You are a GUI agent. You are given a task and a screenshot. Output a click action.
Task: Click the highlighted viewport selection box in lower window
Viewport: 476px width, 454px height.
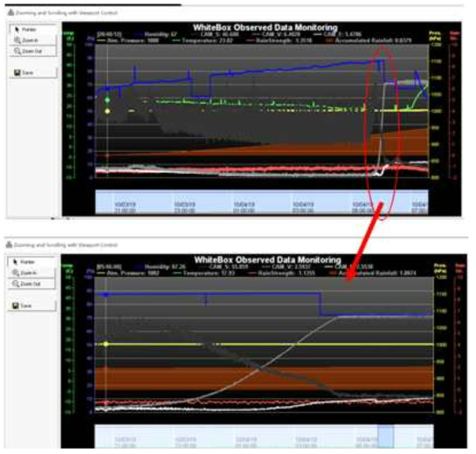[386, 436]
